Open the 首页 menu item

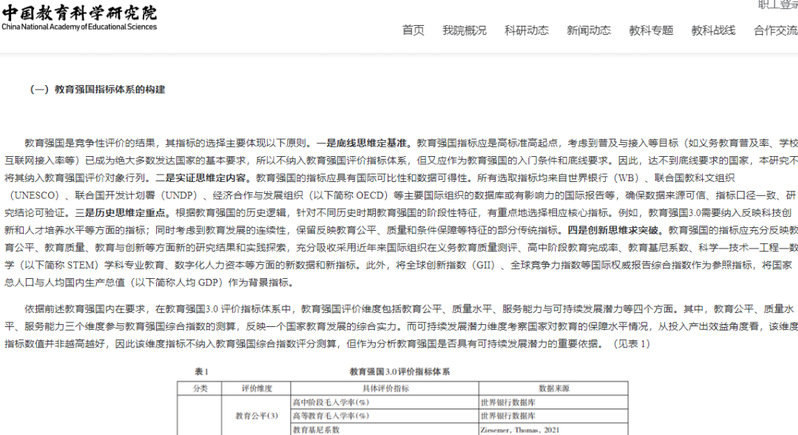tap(413, 31)
